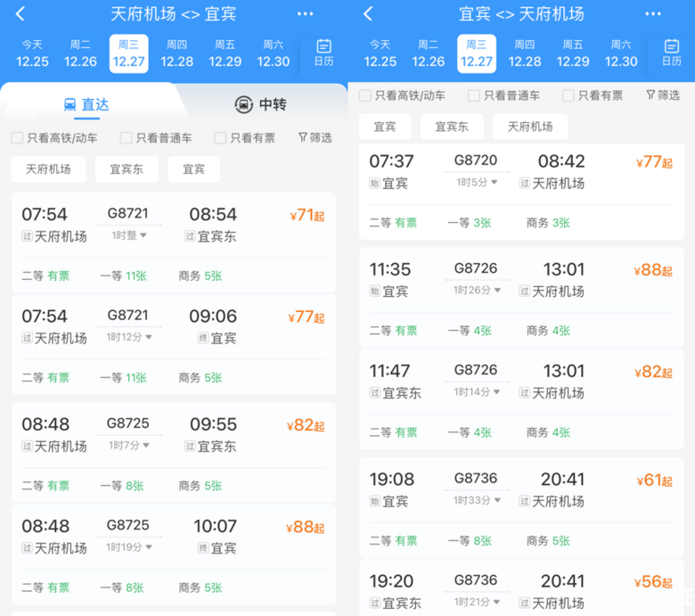
Task: Filter by 宜宾 station on the 宜宾 <> 天府机场 screen
Action: (385, 127)
